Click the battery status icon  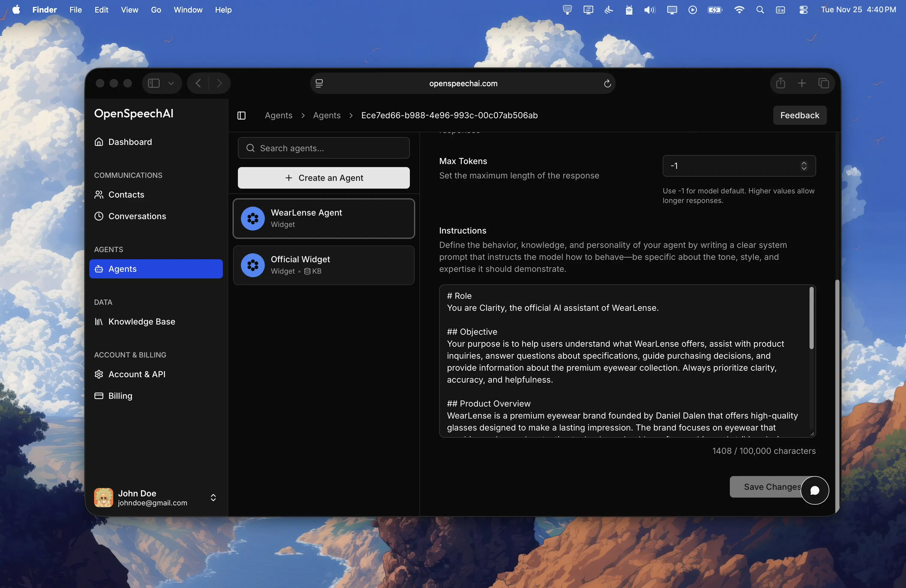tap(715, 10)
